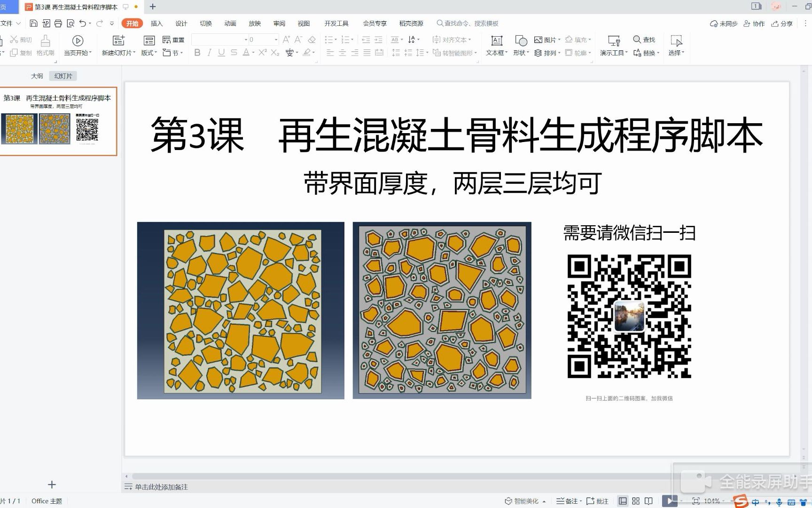The width and height of the screenshot is (812, 508).
Task: Click the Superscript X² icon
Action: 263,52
